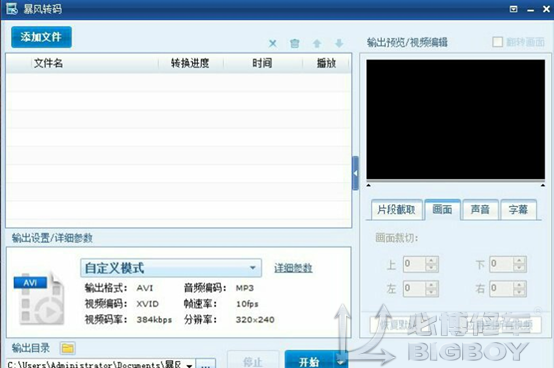Open the title bar menu dropdown icon
Screen dimensions: 554x368
tap(513, 9)
